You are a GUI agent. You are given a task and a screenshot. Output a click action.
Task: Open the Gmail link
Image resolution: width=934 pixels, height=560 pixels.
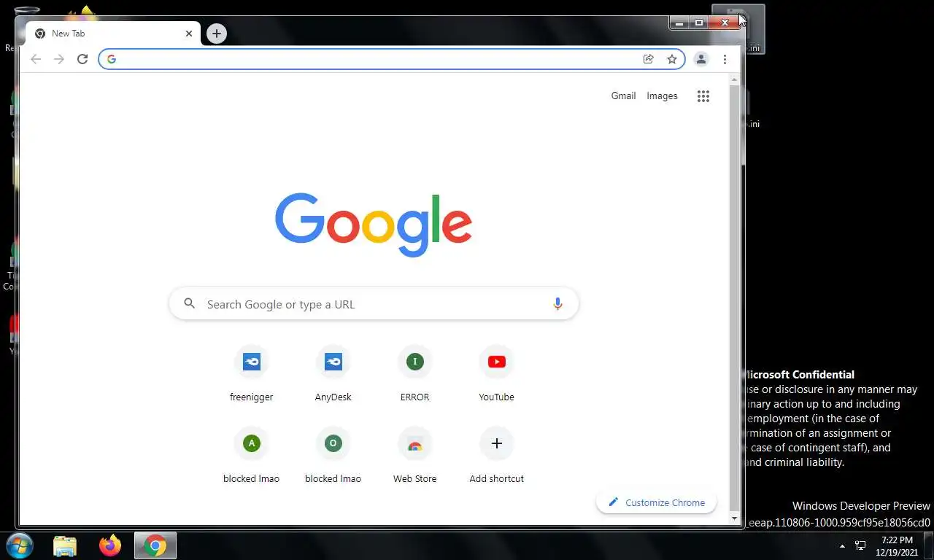[623, 96]
